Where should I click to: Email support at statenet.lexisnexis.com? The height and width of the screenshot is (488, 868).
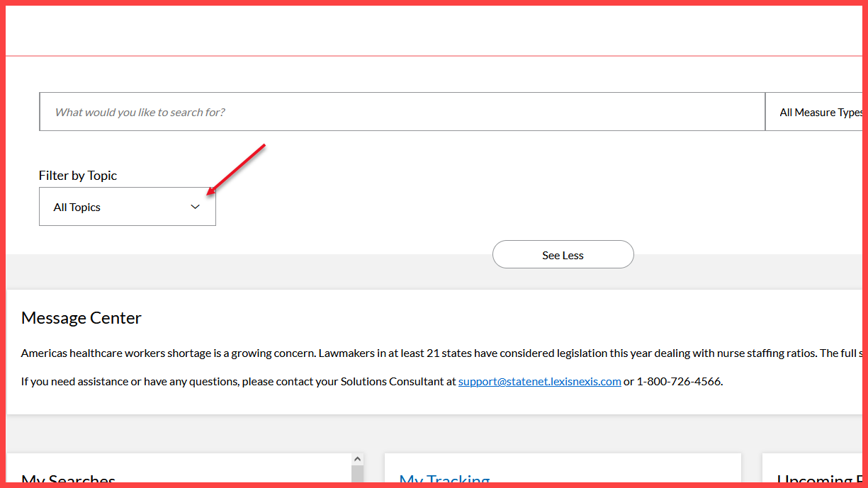tap(539, 380)
